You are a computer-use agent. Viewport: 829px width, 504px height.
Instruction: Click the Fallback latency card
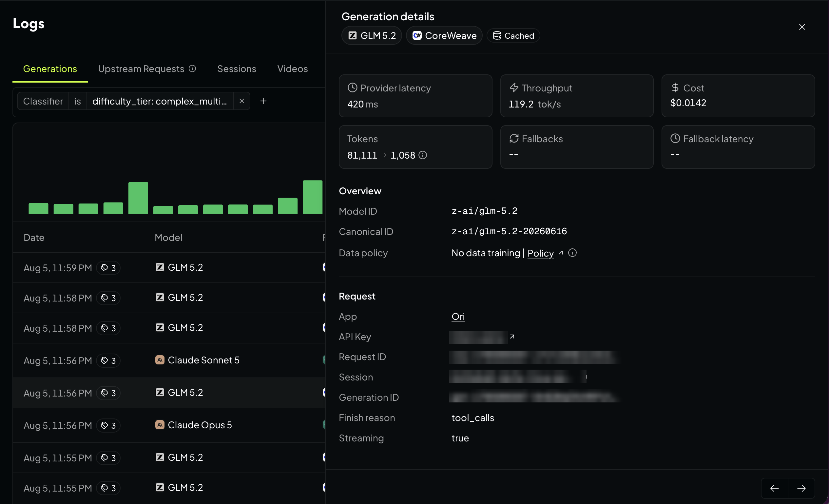[738, 147]
